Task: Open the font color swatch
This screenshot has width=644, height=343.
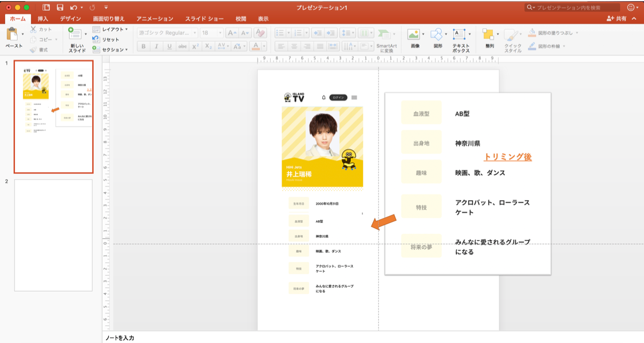Action: click(255, 47)
